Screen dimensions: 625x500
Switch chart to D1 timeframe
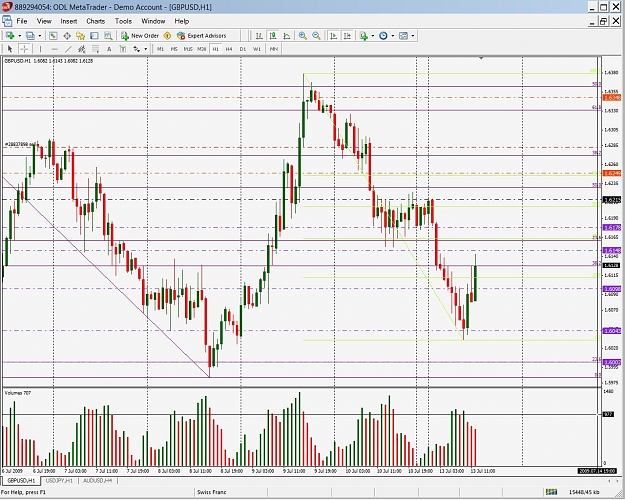pyautogui.click(x=243, y=49)
